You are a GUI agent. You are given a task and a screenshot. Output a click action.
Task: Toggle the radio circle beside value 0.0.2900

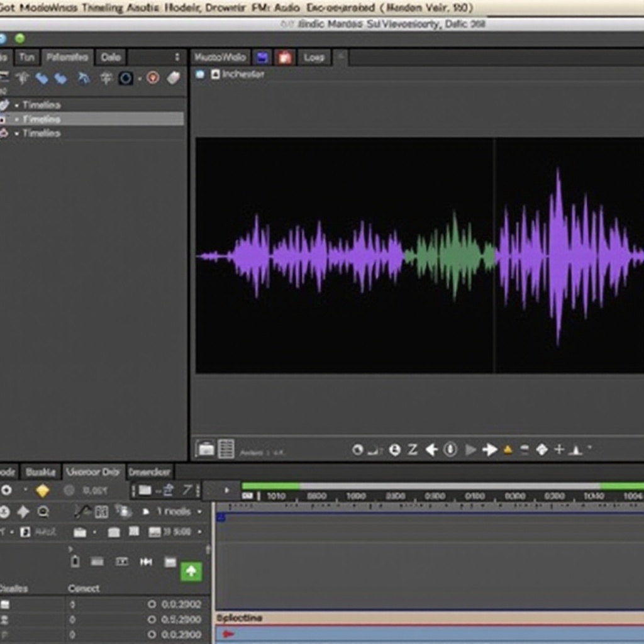pyautogui.click(x=152, y=635)
